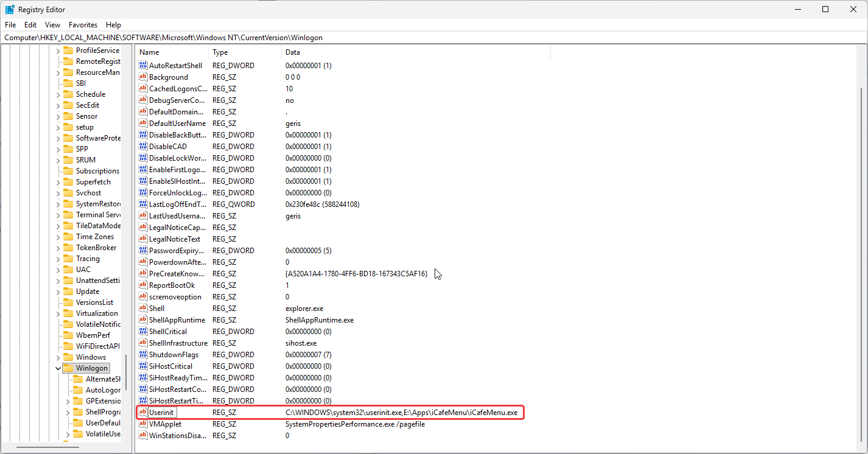Viewport: 868px width, 454px height.
Task: Click the tree pane horizontal scrollbar
Action: (49, 448)
